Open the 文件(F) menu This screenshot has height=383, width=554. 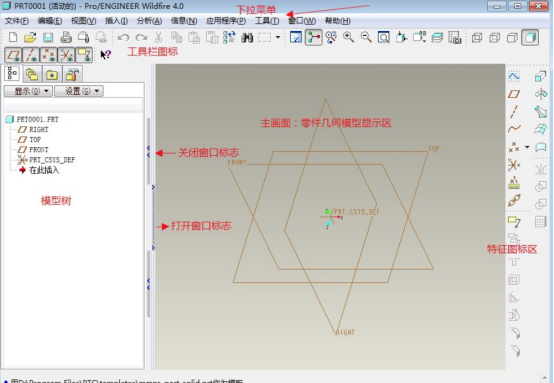click(17, 21)
